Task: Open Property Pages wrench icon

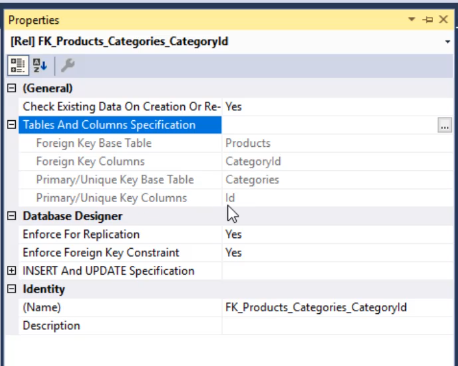Action: click(68, 65)
